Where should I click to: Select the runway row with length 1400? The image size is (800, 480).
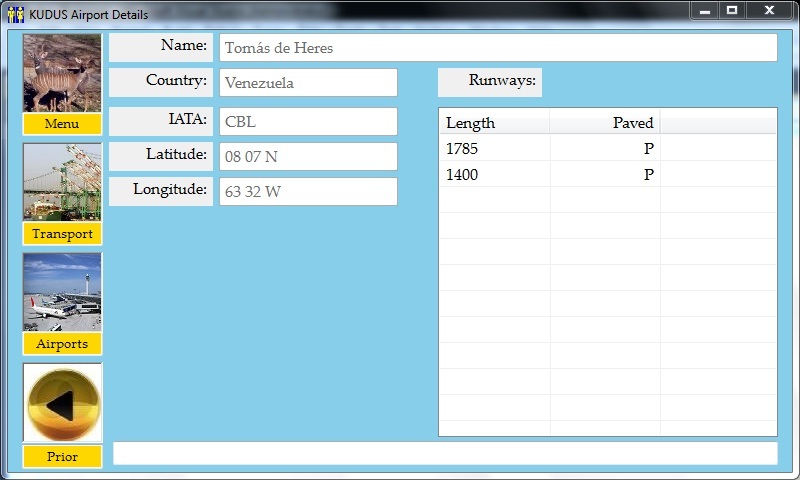550,175
